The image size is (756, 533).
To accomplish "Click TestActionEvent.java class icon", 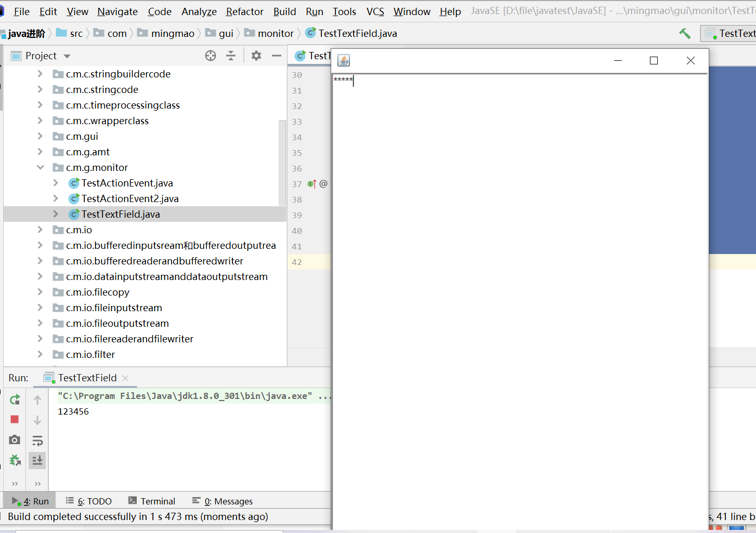I will pos(74,183).
